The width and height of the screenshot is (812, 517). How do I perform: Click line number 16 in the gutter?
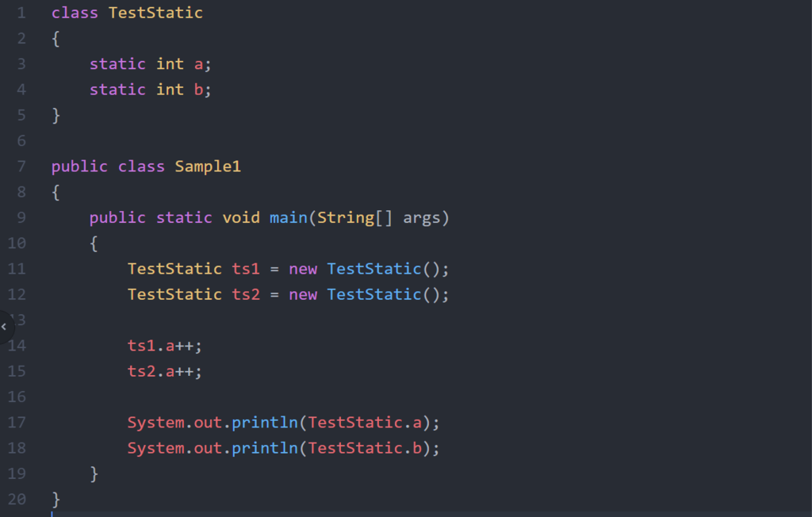(17, 396)
